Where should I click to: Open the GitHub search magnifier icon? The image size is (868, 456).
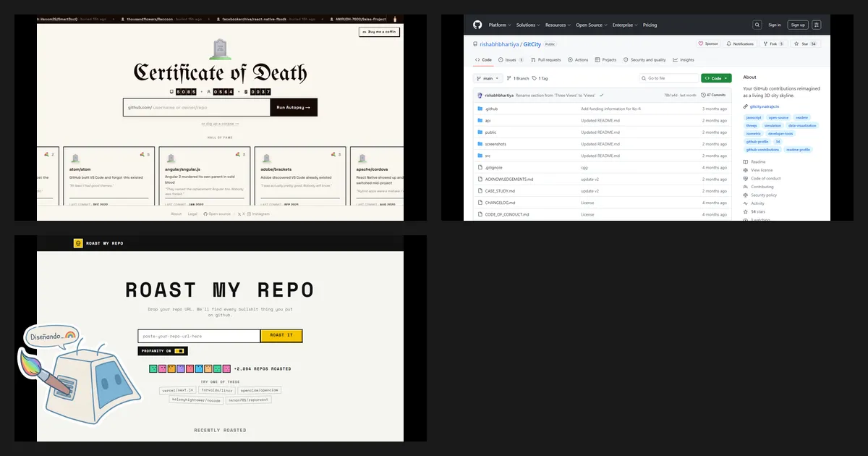coord(757,25)
